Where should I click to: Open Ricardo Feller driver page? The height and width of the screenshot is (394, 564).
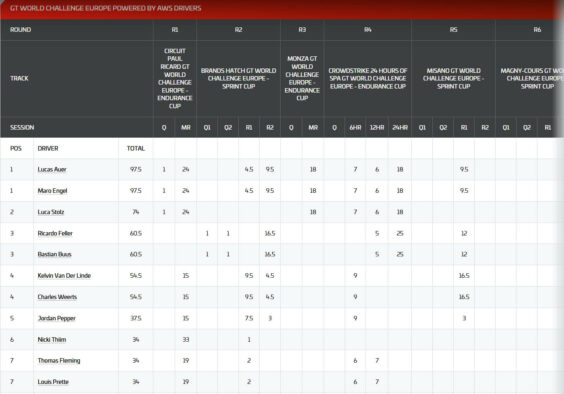coord(55,233)
